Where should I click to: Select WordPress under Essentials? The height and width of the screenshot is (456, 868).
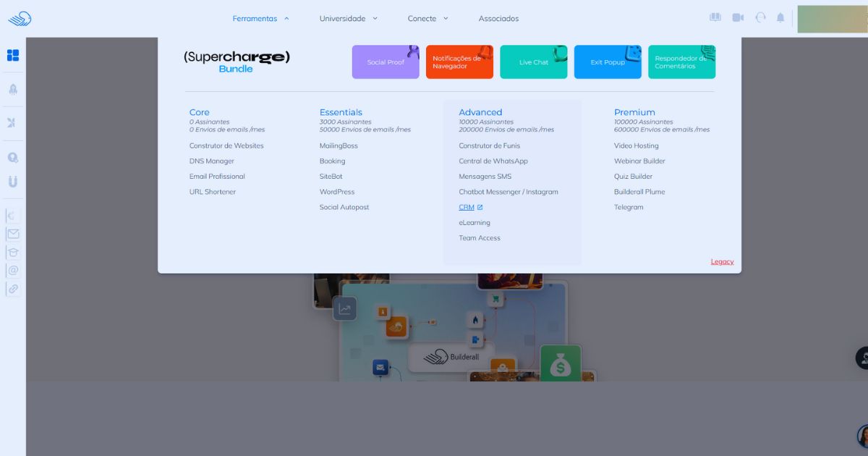[337, 192]
